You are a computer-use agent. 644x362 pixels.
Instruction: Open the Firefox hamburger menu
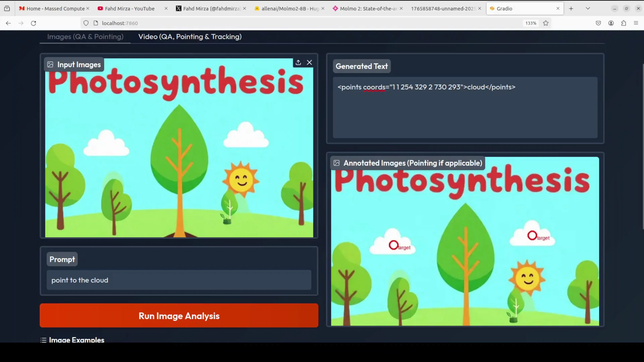click(636, 23)
